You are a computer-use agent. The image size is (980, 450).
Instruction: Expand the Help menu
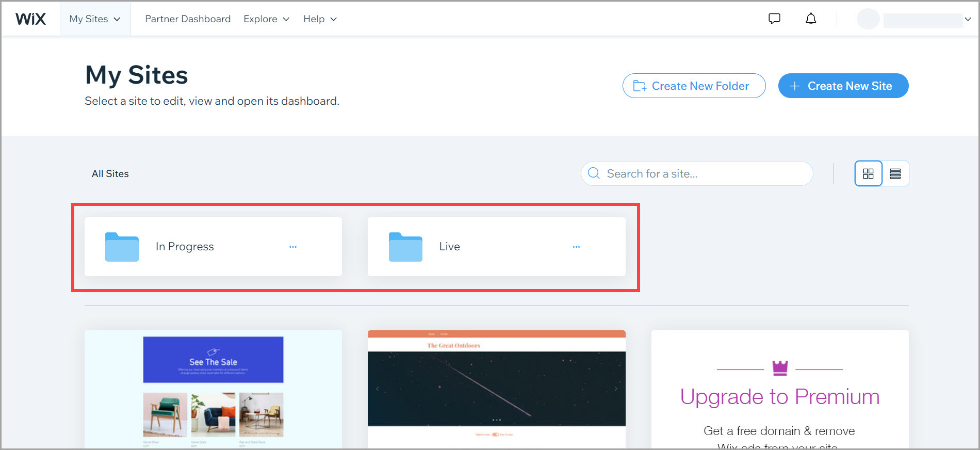tap(320, 19)
